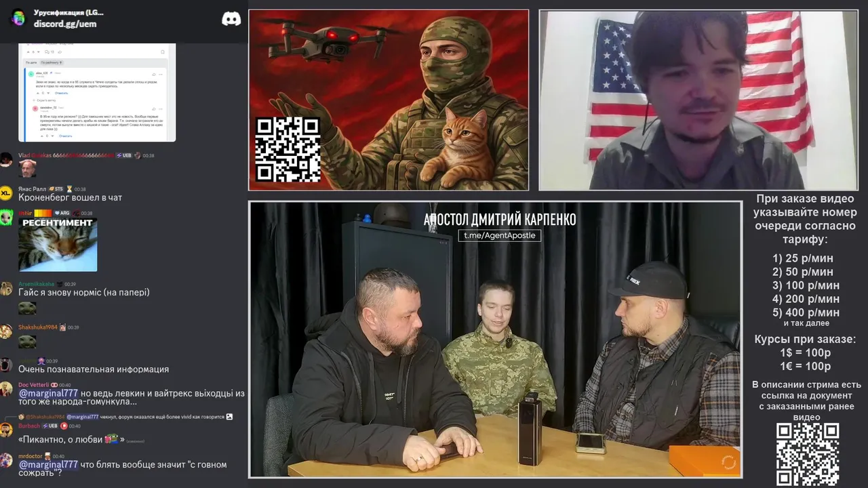This screenshot has width=868, height=488.
Task: Click @marginal777 mention in mrdoctor's message
Action: coord(48,465)
